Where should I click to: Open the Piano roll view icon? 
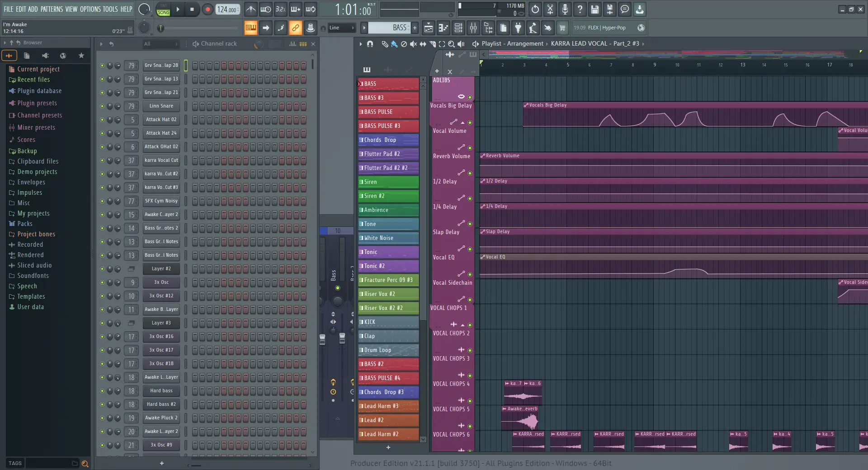click(443, 28)
